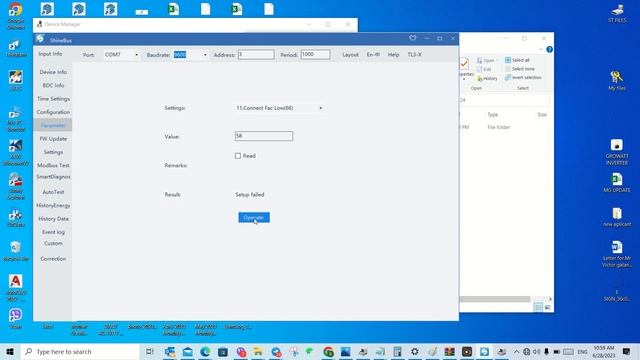This screenshot has width=640, height=360.
Task: Open the Mail app on the taskbar
Action: [187, 351]
